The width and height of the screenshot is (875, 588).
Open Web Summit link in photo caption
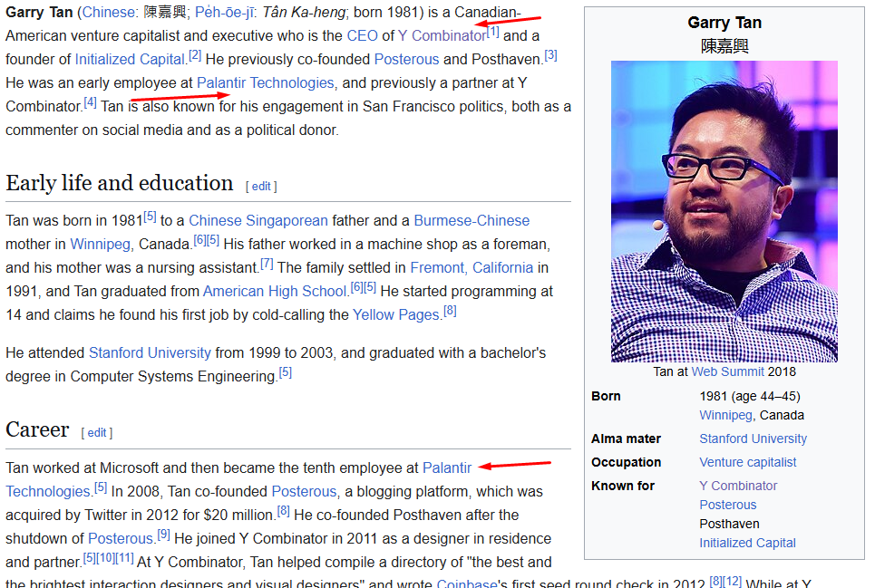(x=728, y=371)
